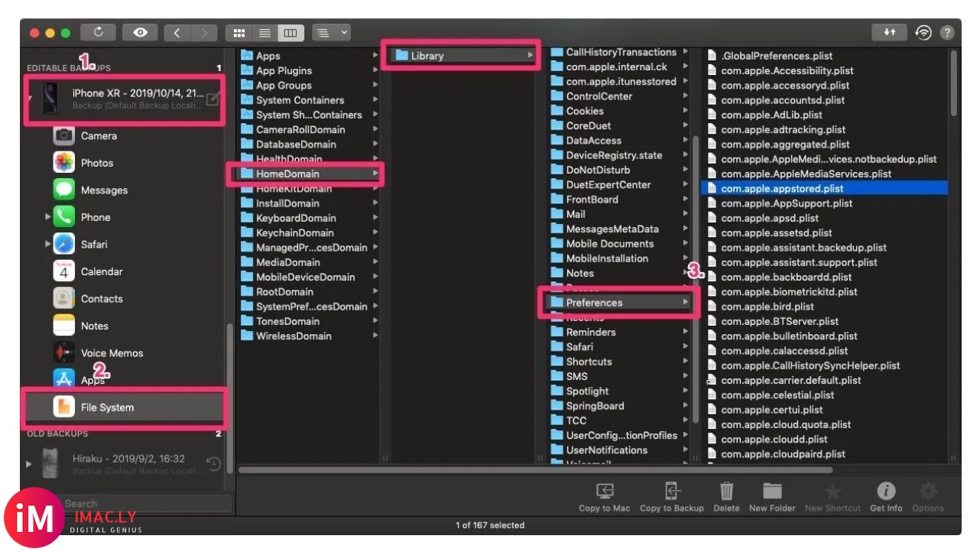Image resolution: width=980 pixels, height=552 pixels.
Task: Click the plist column vertical scrollbar
Action: pyautogui.click(x=953, y=83)
